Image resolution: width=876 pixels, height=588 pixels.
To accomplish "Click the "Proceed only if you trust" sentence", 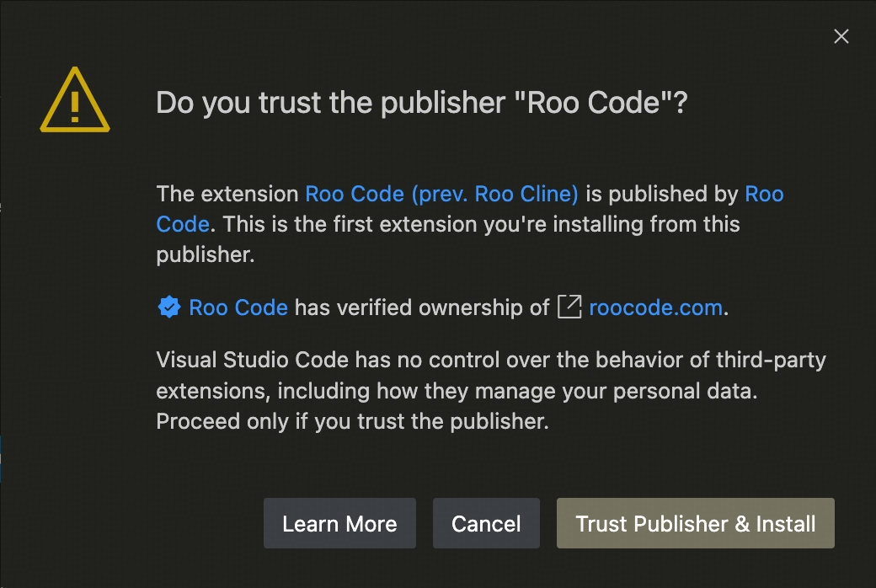I will click(x=353, y=421).
